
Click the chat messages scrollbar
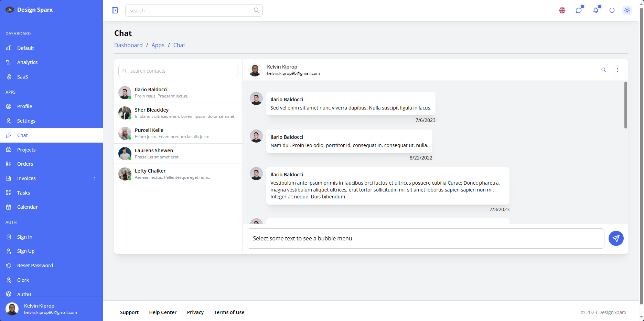click(625, 105)
